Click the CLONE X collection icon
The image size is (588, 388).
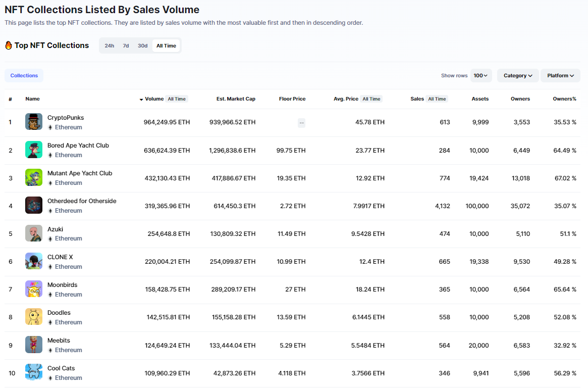[34, 261]
